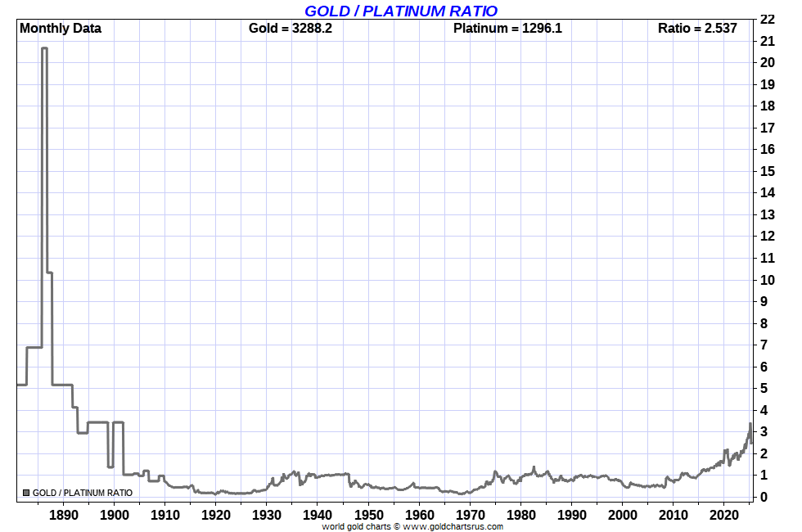Screen dimensions: 802x532
Task: Click the single-digit y-axis label 9
Action: pyautogui.click(x=764, y=302)
